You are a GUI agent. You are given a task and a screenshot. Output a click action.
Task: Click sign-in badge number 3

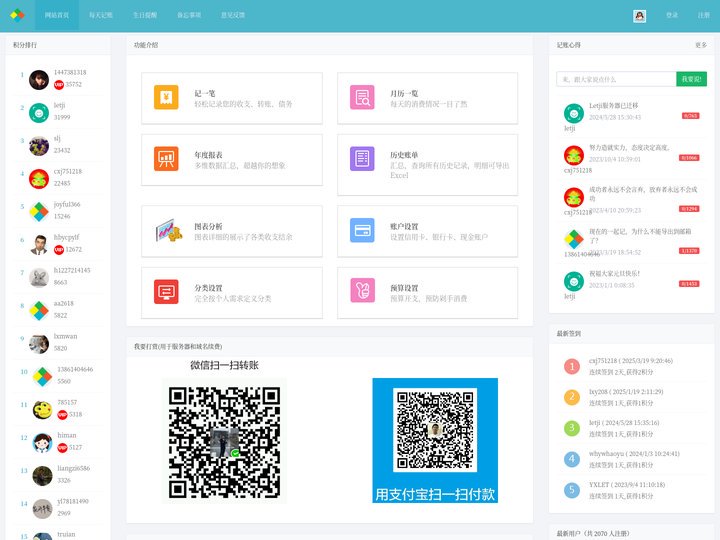click(x=572, y=428)
